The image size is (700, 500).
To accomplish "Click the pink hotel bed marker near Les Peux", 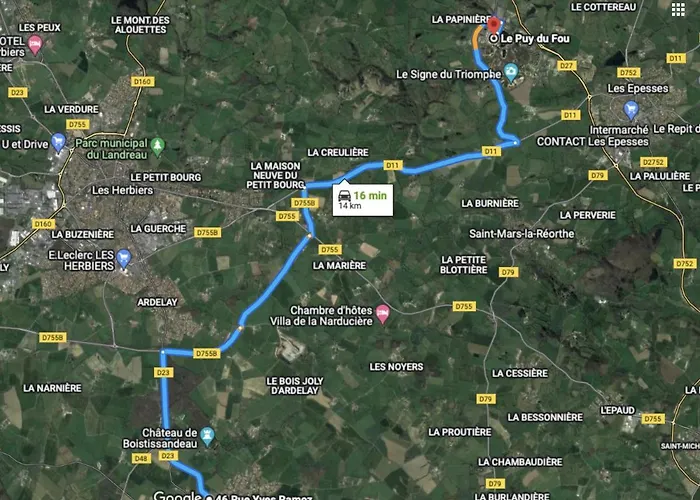I will click(35, 45).
